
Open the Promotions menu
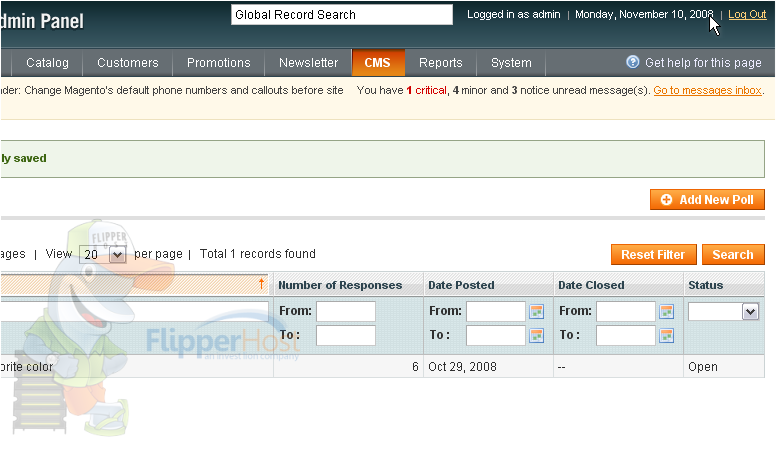[218, 63]
